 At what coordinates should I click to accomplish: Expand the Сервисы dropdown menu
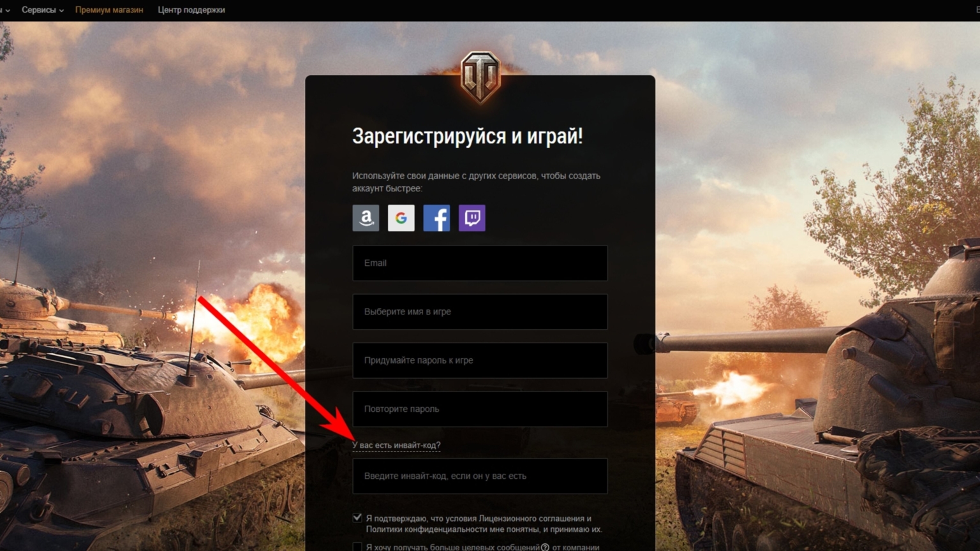42,10
